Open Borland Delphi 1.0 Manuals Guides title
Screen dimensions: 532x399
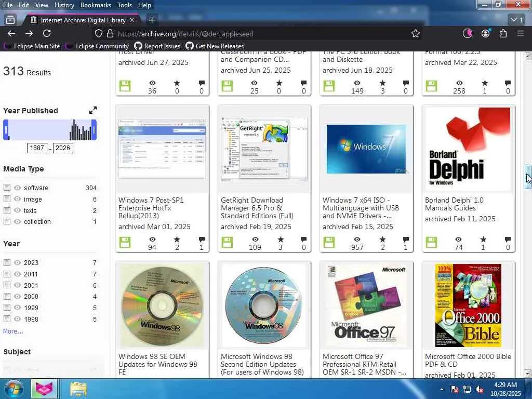coord(454,204)
